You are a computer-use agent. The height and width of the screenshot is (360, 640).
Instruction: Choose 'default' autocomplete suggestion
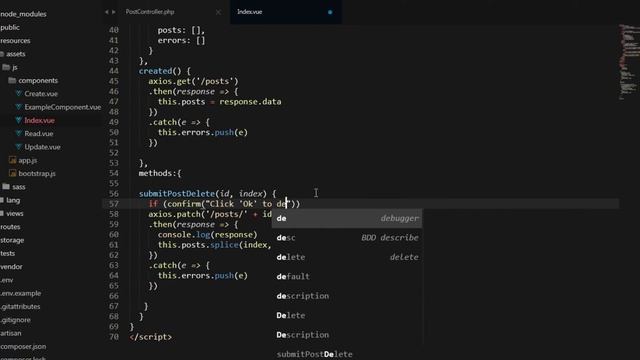[347, 276]
